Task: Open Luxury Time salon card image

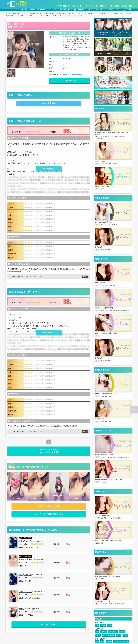Action: point(113,591)
